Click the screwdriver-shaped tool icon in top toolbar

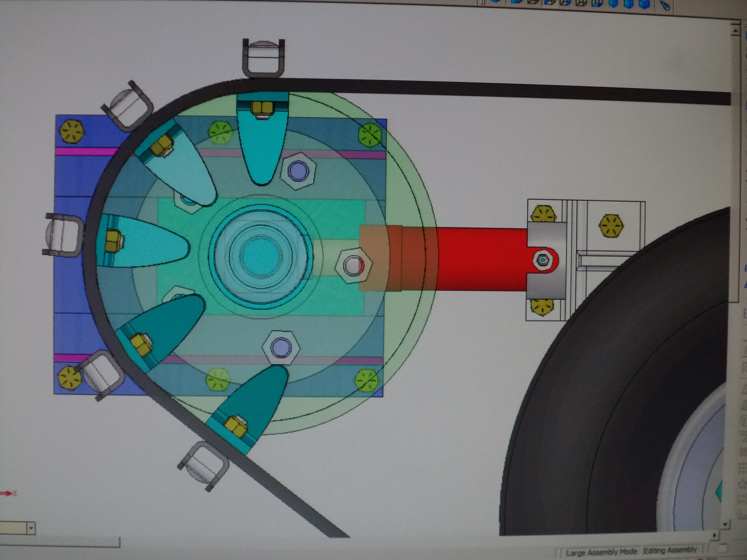(665, 5)
